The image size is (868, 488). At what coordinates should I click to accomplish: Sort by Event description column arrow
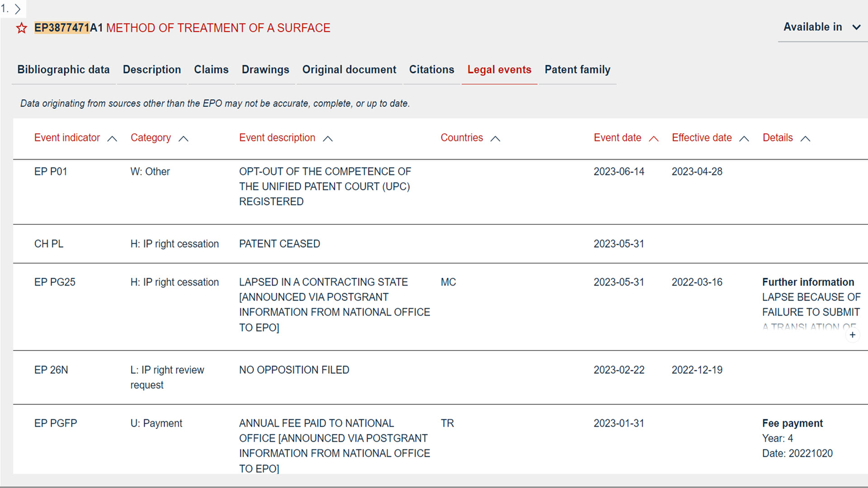point(328,139)
